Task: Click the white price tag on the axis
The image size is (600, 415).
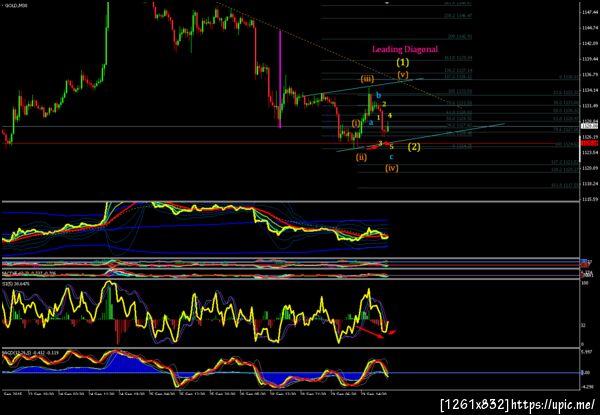Action: [x=589, y=126]
